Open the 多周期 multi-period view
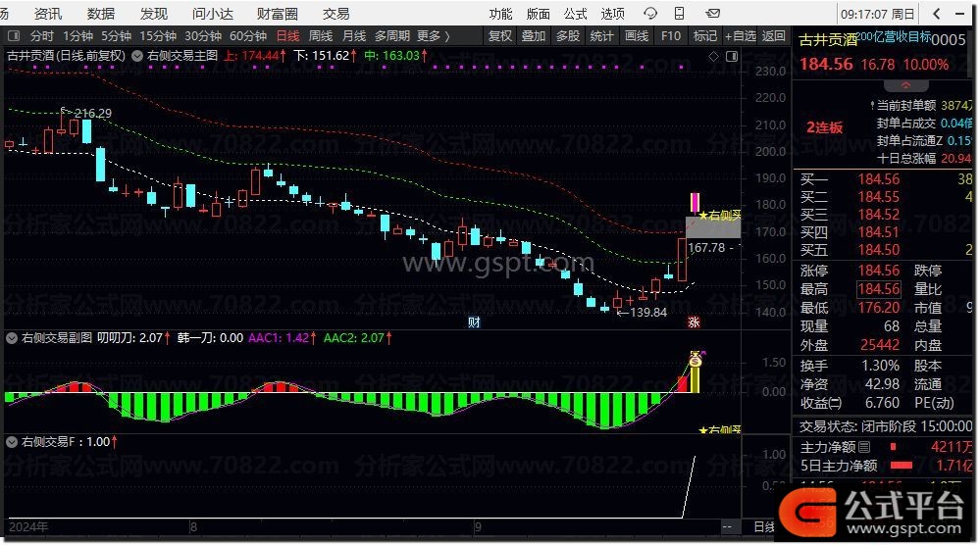Image resolution: width=980 pixels, height=545 pixels. click(391, 36)
